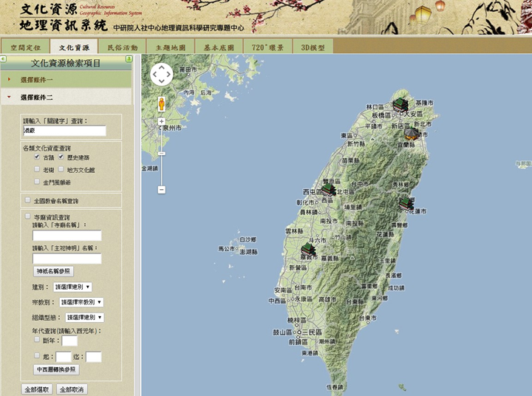
Task: Switch to the 民俗活動 tab
Action: click(122, 47)
